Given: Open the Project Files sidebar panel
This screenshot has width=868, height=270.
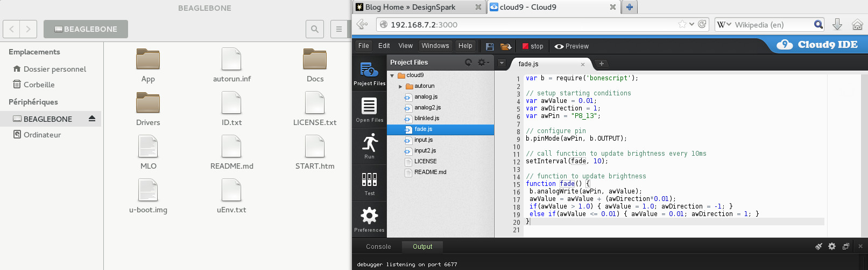Looking at the screenshot, I should (369, 73).
